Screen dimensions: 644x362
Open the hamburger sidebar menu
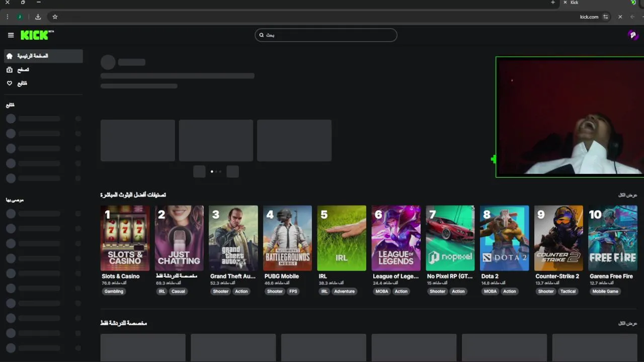(11, 35)
